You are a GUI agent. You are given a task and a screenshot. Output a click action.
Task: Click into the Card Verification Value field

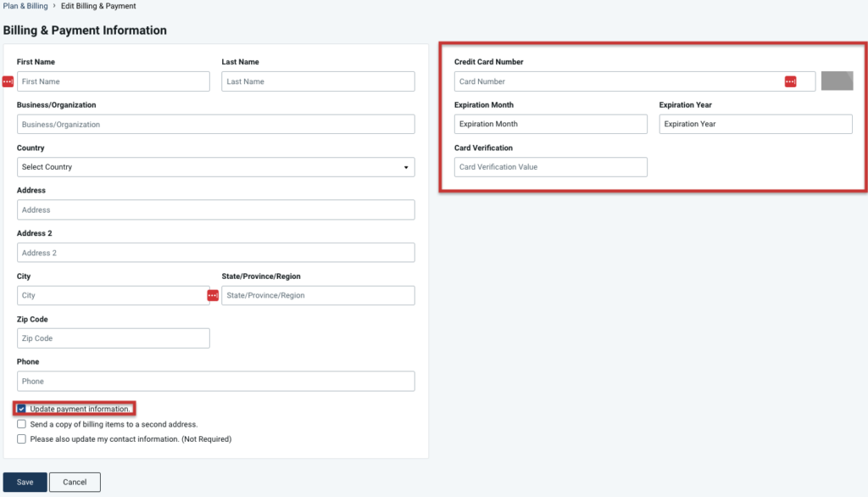(x=550, y=167)
